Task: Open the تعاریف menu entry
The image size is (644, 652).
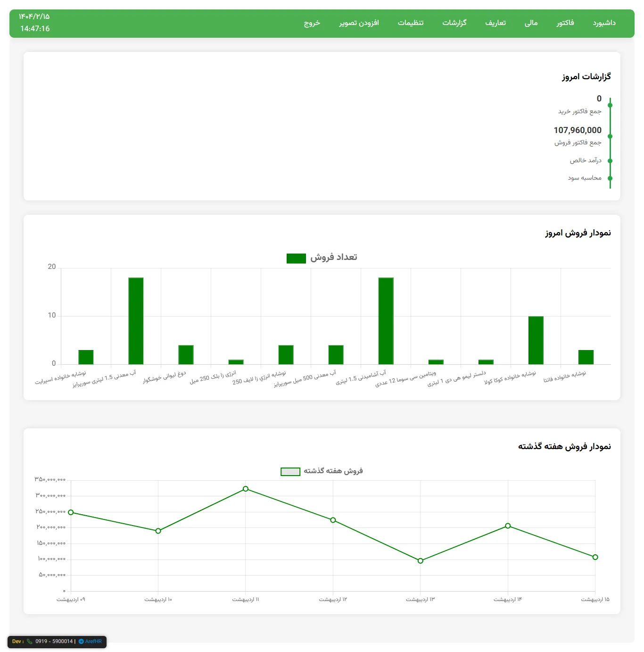Action: coord(495,23)
